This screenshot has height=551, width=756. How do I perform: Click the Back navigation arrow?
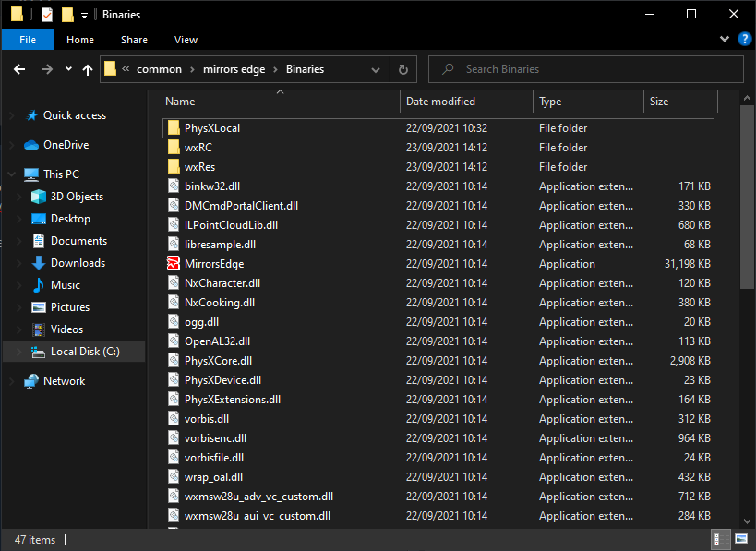[x=18, y=69]
